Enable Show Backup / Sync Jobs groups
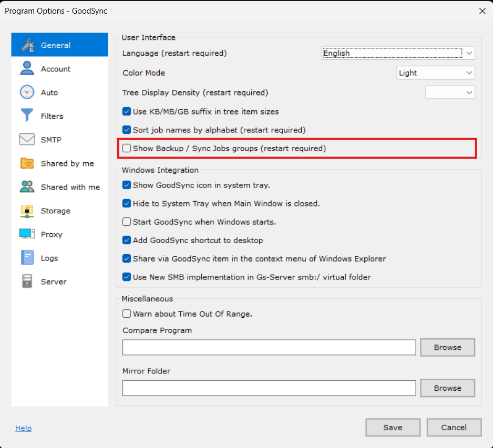Screen dimensions: 493x448 tap(126, 148)
